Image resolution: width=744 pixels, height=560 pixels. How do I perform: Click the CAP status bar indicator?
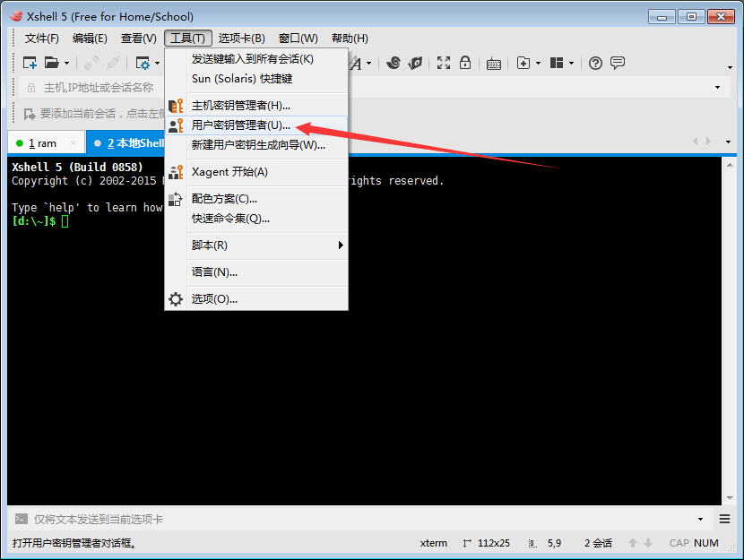click(x=679, y=543)
